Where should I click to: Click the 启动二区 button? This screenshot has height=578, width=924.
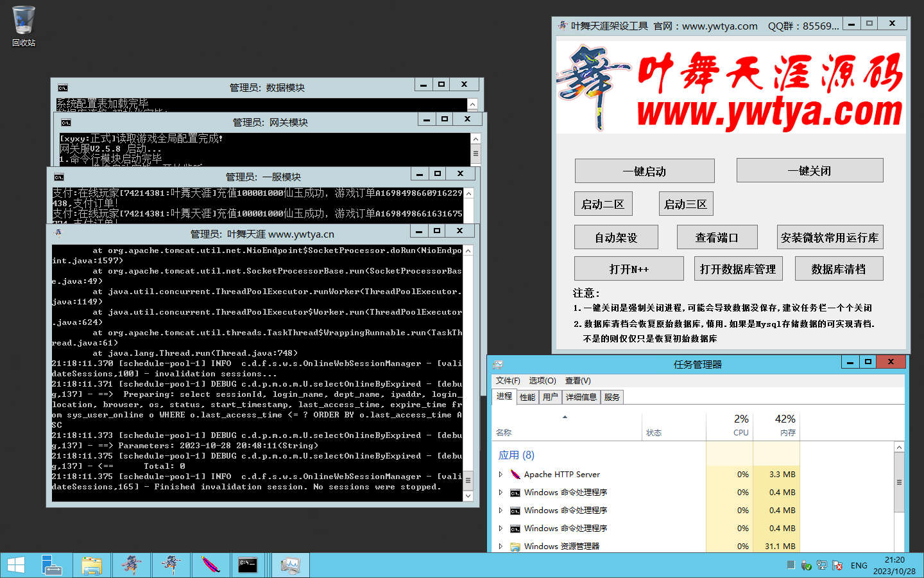(603, 204)
